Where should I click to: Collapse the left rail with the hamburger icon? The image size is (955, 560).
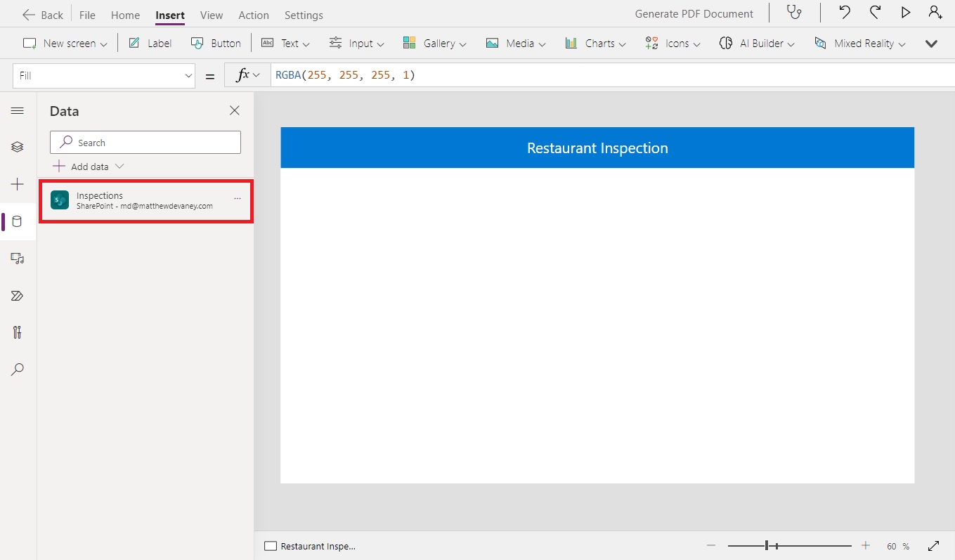tap(18, 110)
